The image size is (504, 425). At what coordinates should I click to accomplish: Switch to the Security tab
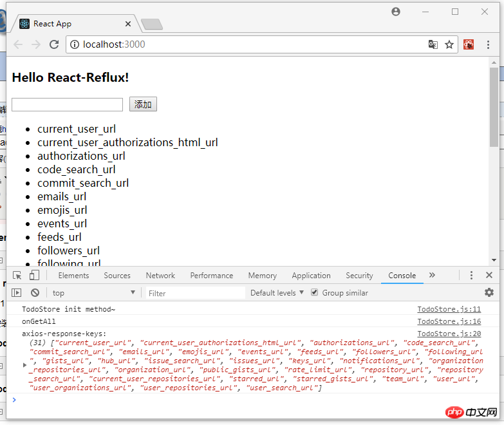coord(359,276)
